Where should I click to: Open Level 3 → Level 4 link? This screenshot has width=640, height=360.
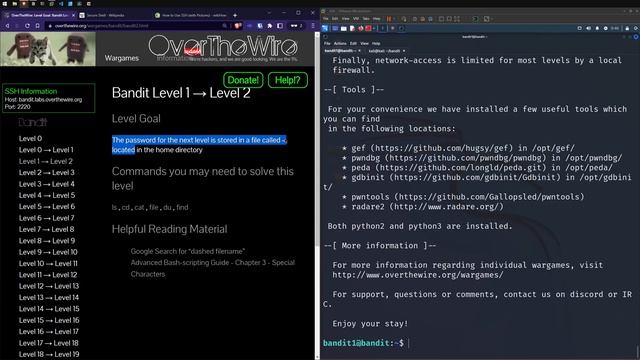(47, 184)
